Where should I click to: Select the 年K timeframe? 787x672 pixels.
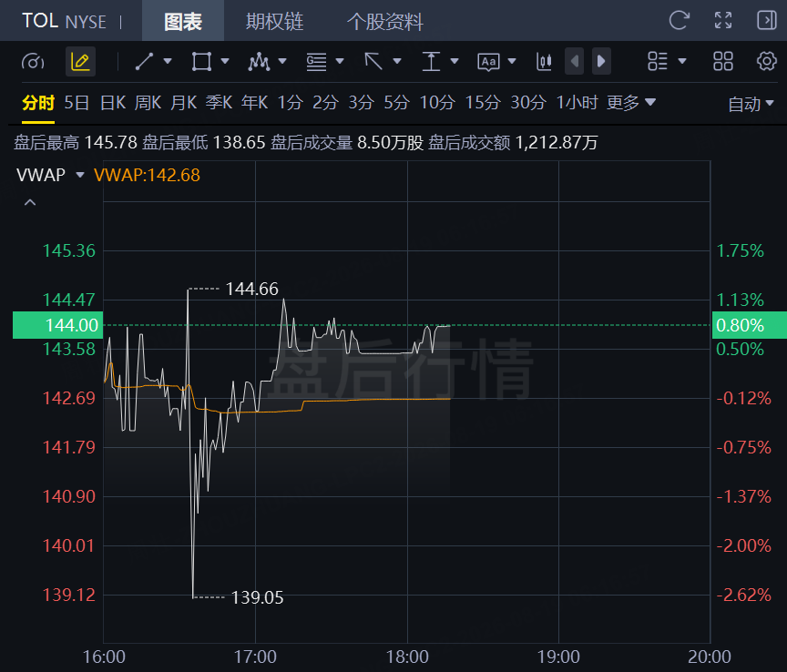[x=255, y=103]
